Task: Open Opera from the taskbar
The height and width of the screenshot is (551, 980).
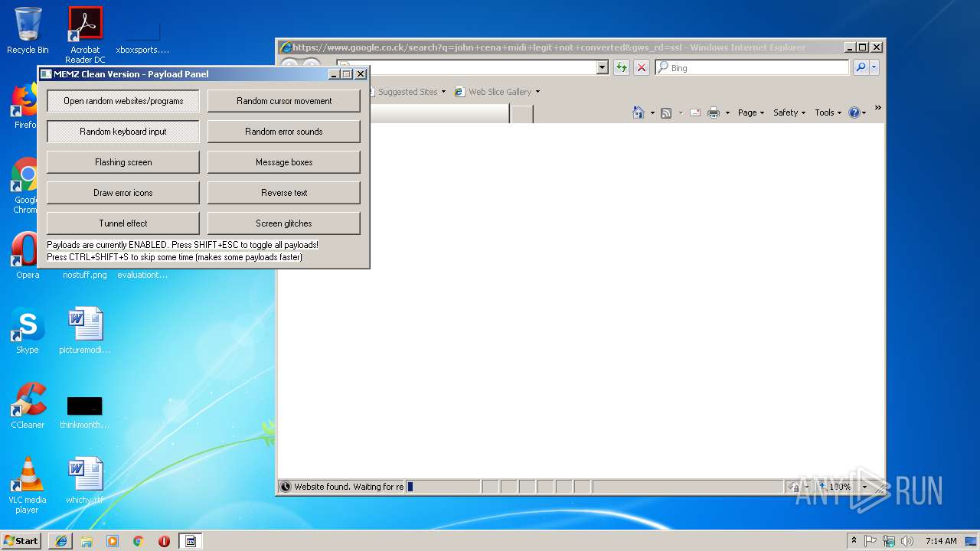Action: coord(164,541)
